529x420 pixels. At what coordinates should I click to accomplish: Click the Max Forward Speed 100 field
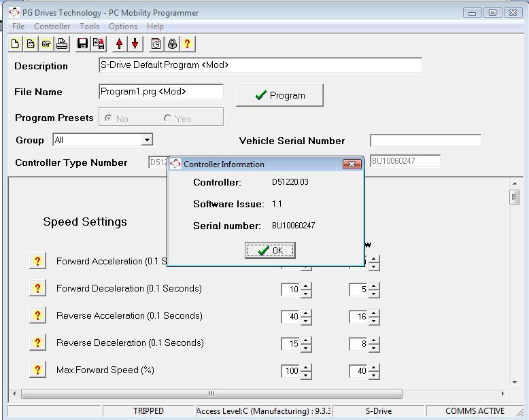coord(290,371)
